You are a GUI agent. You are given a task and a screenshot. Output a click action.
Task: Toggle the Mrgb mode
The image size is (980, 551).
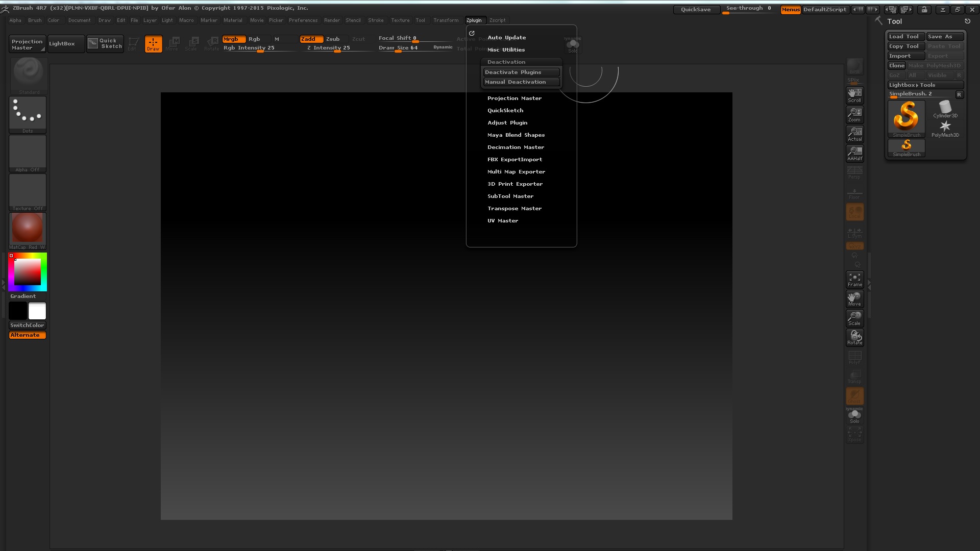[234, 39]
